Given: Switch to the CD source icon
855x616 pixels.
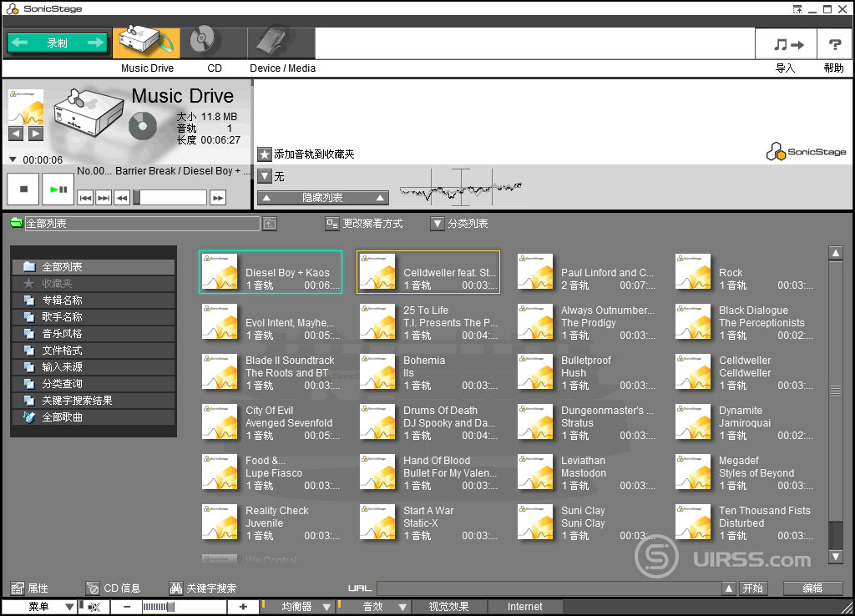Looking at the screenshot, I should coord(202,43).
